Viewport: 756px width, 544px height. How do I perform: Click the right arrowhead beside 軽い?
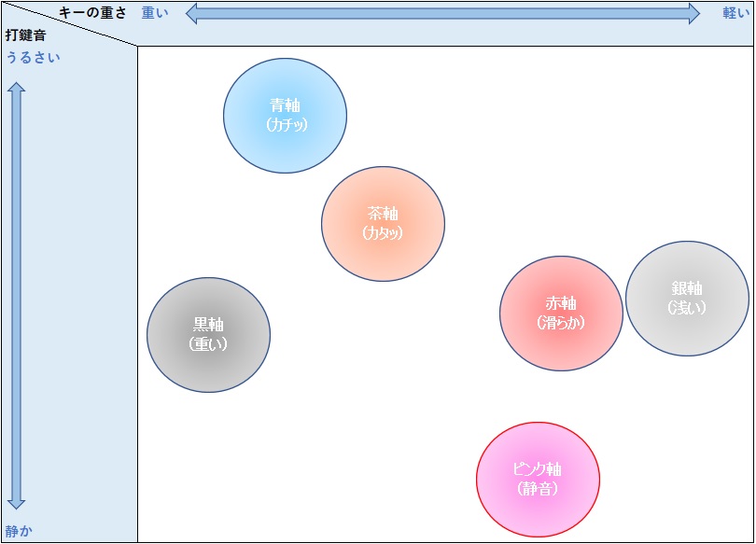point(693,13)
